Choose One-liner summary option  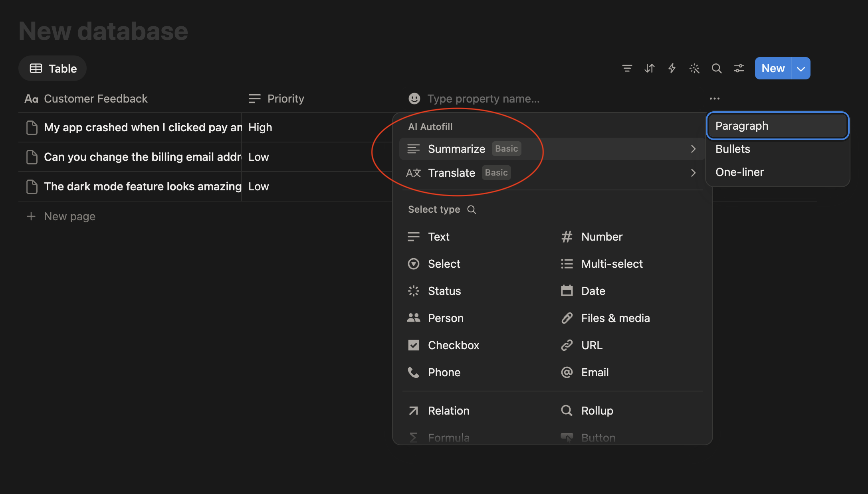coord(777,172)
